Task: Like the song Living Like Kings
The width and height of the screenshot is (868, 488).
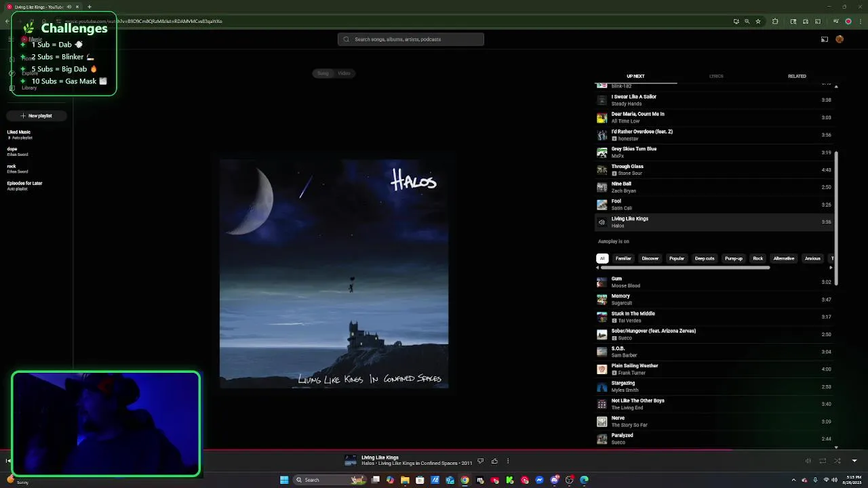Action: pos(494,461)
